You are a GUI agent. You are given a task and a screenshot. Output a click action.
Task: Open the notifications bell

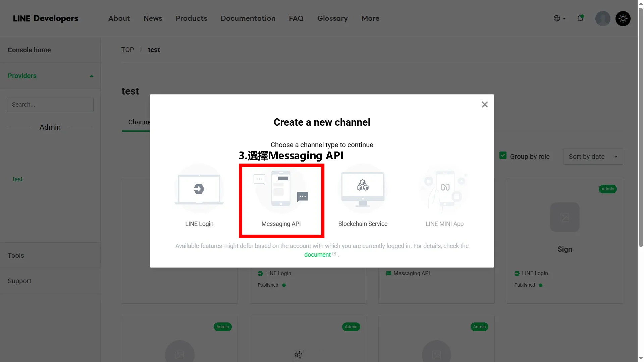[x=581, y=18]
